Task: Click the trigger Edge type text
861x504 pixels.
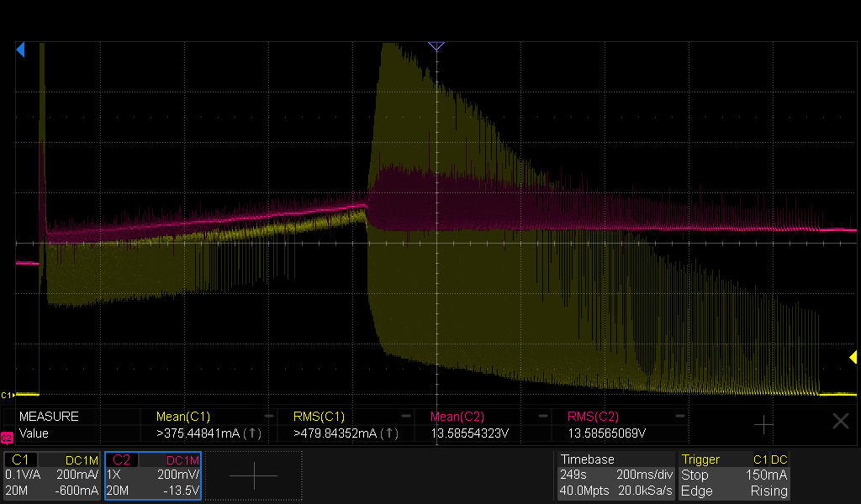Action: (696, 491)
